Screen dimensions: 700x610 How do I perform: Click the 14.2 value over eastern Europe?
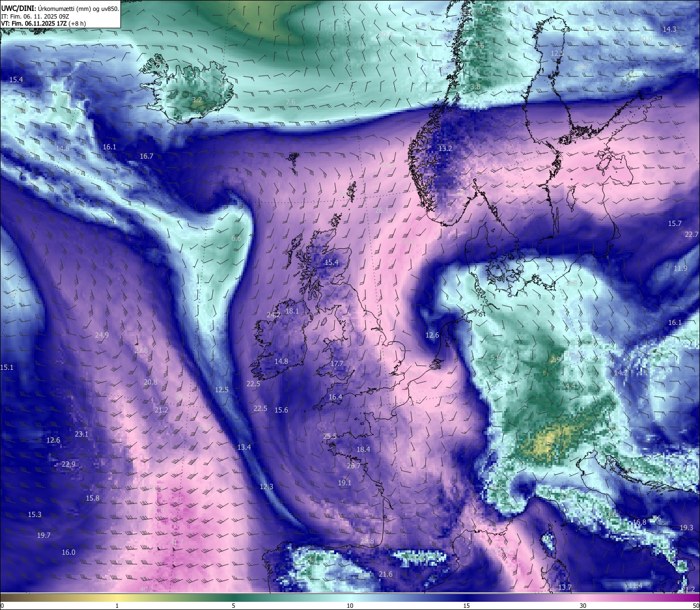click(x=621, y=373)
